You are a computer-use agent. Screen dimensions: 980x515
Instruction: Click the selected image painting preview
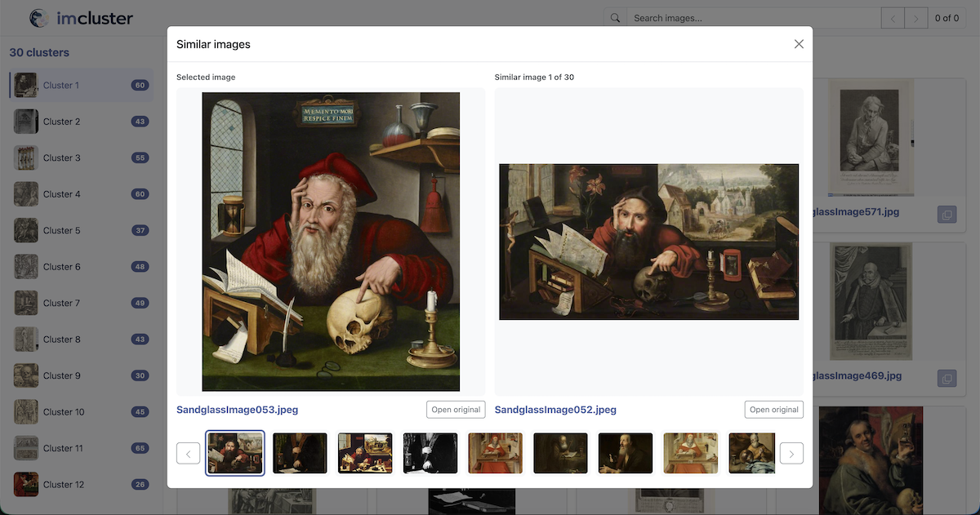(331, 242)
